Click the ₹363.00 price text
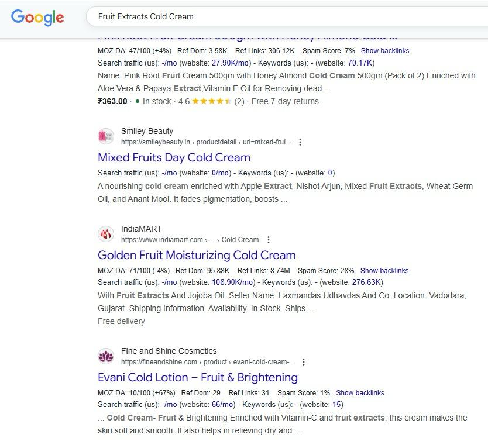 [x=112, y=101]
